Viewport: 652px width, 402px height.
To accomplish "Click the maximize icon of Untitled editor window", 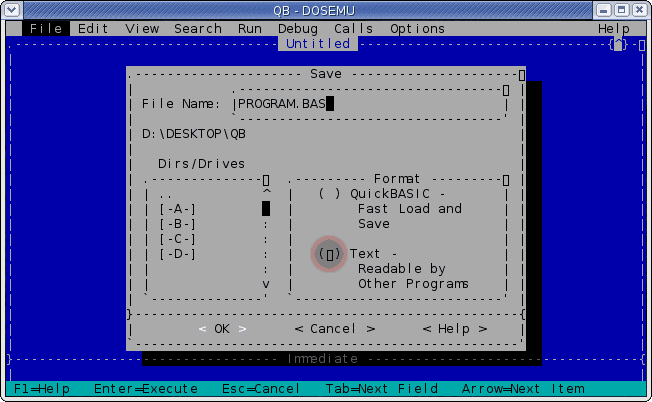I will pyautogui.click(x=618, y=44).
